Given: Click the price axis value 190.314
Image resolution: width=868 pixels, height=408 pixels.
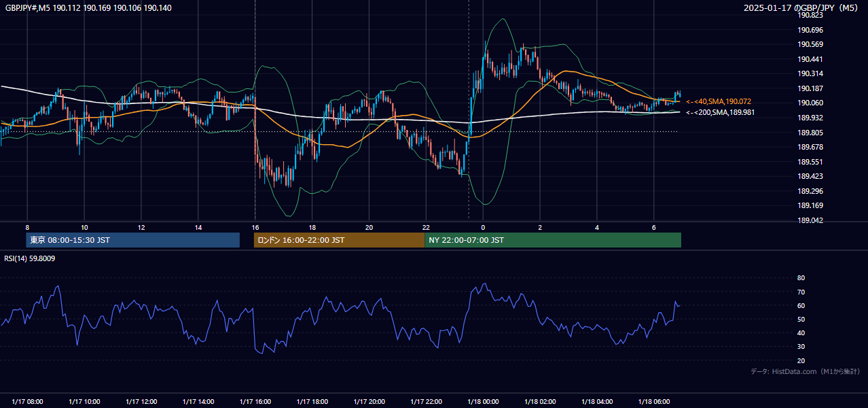Looking at the screenshot, I should click(x=811, y=74).
